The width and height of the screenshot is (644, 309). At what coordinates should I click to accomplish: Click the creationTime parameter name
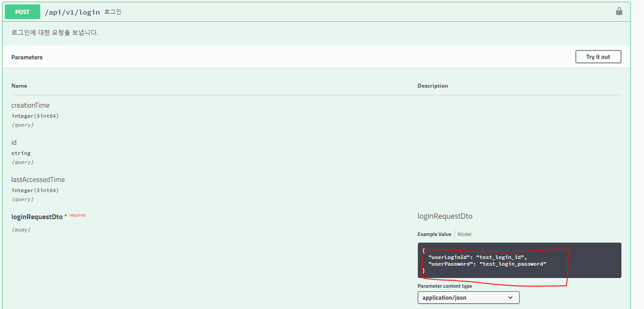click(x=31, y=105)
